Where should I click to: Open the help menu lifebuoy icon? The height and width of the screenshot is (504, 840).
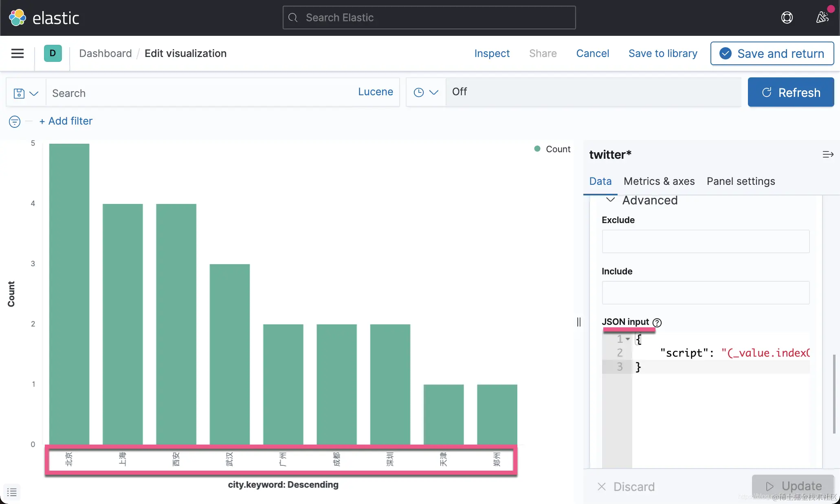[x=787, y=18]
